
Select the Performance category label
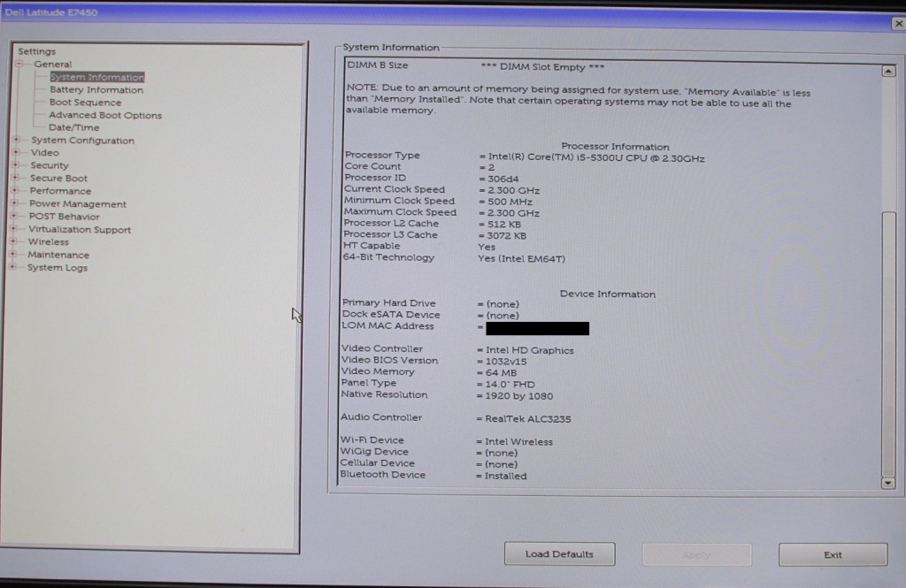61,191
